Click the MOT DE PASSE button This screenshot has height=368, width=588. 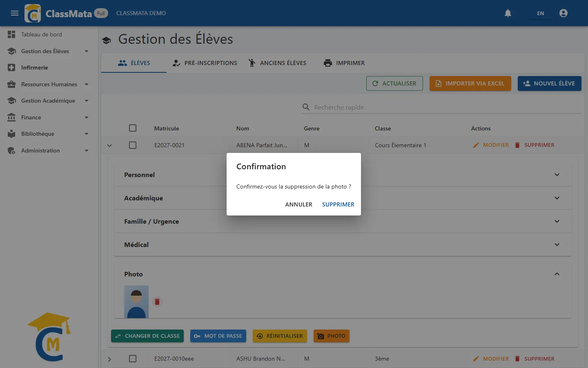click(218, 336)
